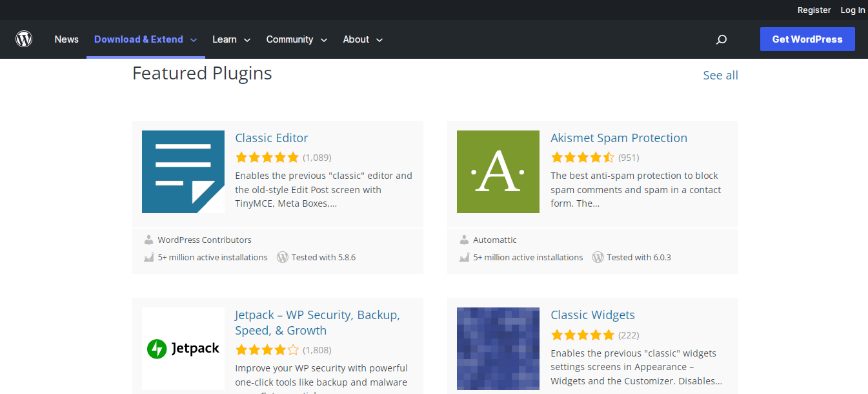The width and height of the screenshot is (868, 394).
Task: Expand the Download & Extend menu
Action: [145, 39]
